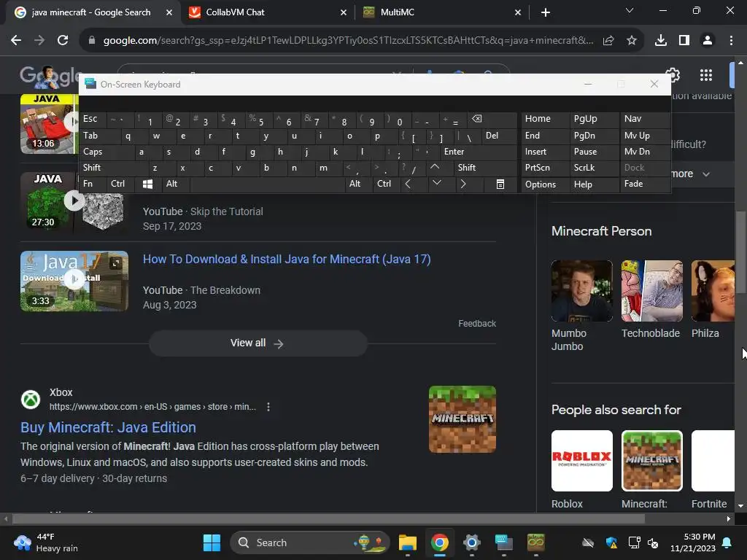Screen dimensions: 747x560
Task: Open File Explorer from taskbar
Action: click(x=408, y=542)
